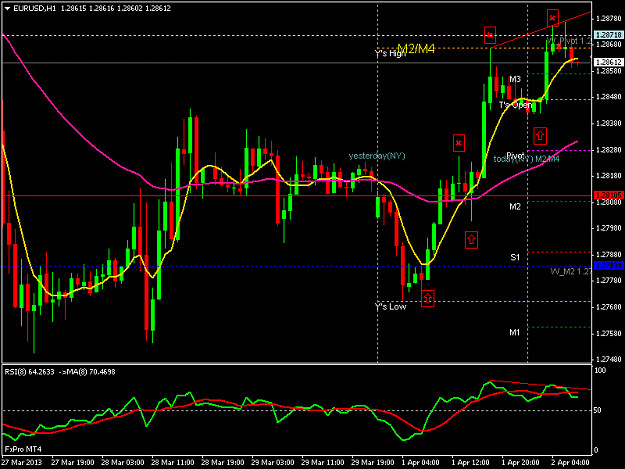Click the M3 pivot level label
The height and width of the screenshot is (469, 625).
(x=515, y=79)
